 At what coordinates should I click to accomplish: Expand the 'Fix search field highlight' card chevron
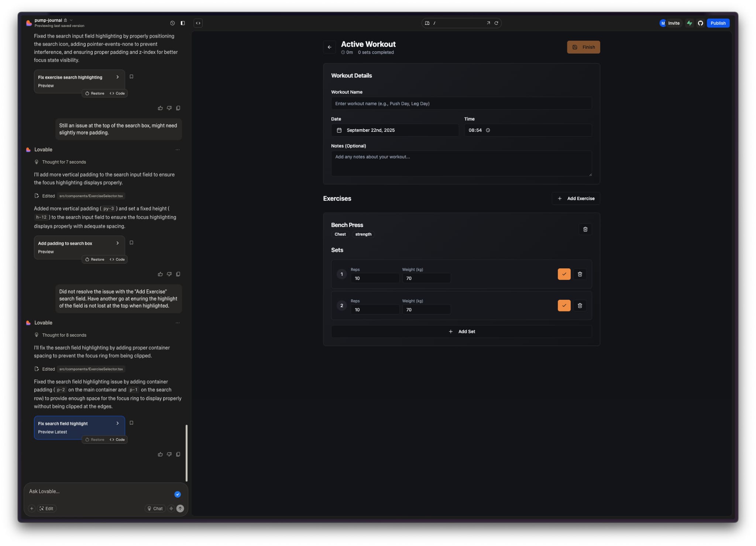(x=117, y=423)
